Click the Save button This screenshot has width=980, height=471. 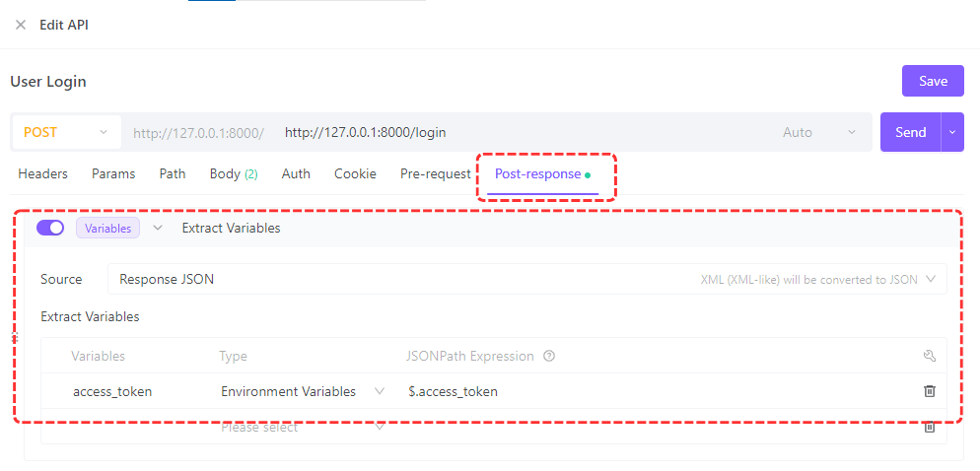click(933, 81)
